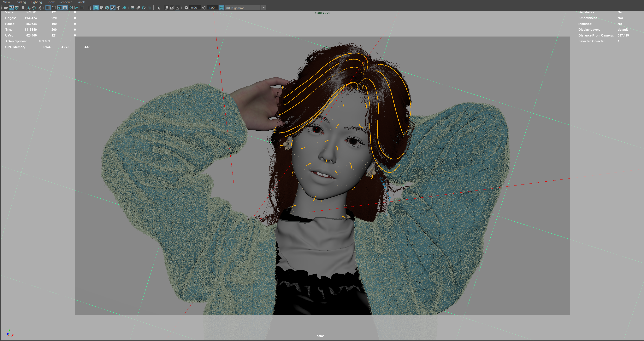Open the Shading menu
Image resolution: width=644 pixels, height=341 pixels.
tap(20, 2)
